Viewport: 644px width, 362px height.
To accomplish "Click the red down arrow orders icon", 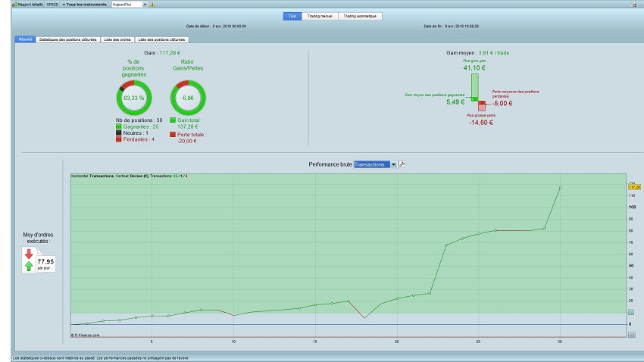I will click(29, 254).
